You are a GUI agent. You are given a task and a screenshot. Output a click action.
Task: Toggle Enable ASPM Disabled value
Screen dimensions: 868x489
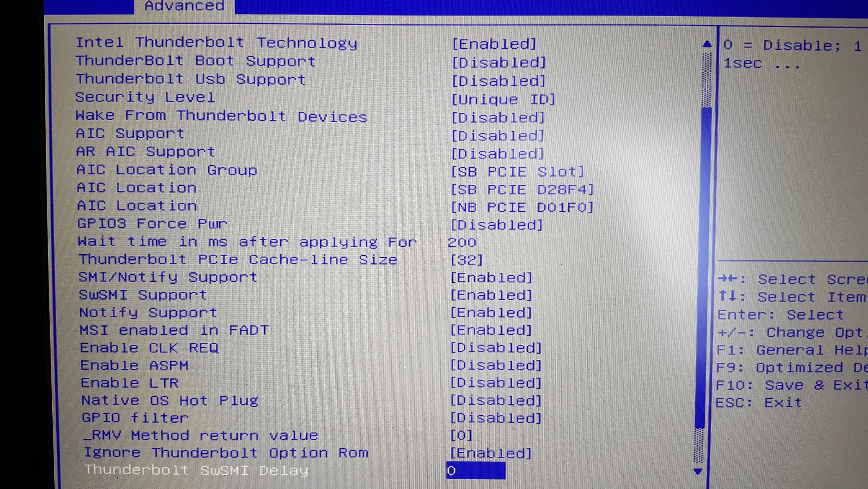pos(496,366)
